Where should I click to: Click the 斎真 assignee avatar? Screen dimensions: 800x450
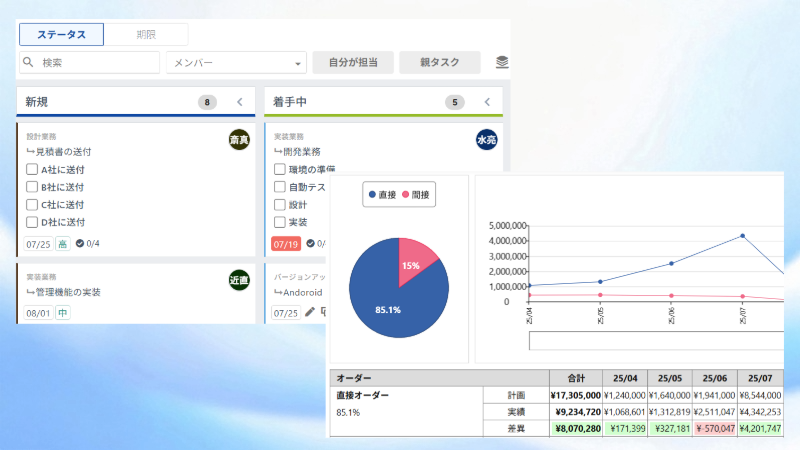pos(239,140)
